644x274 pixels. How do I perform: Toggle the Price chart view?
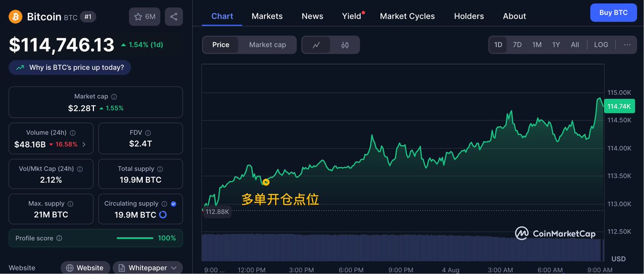pos(221,45)
